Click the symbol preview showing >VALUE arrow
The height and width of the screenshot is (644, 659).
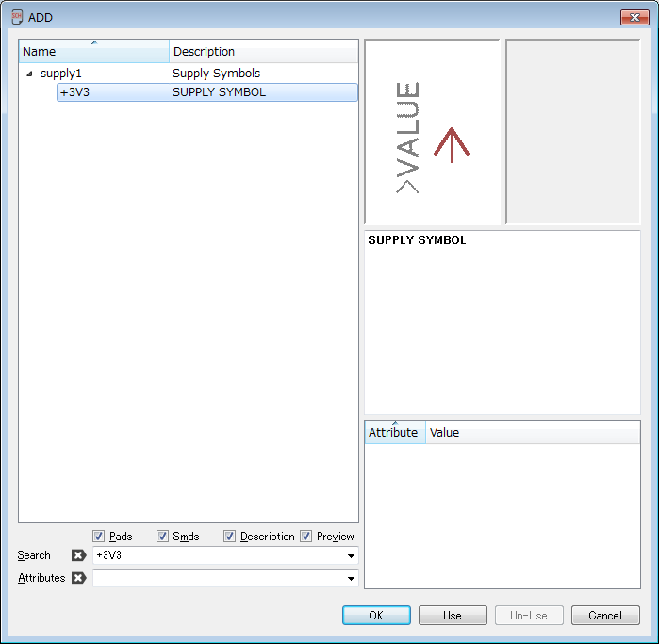coord(433,132)
